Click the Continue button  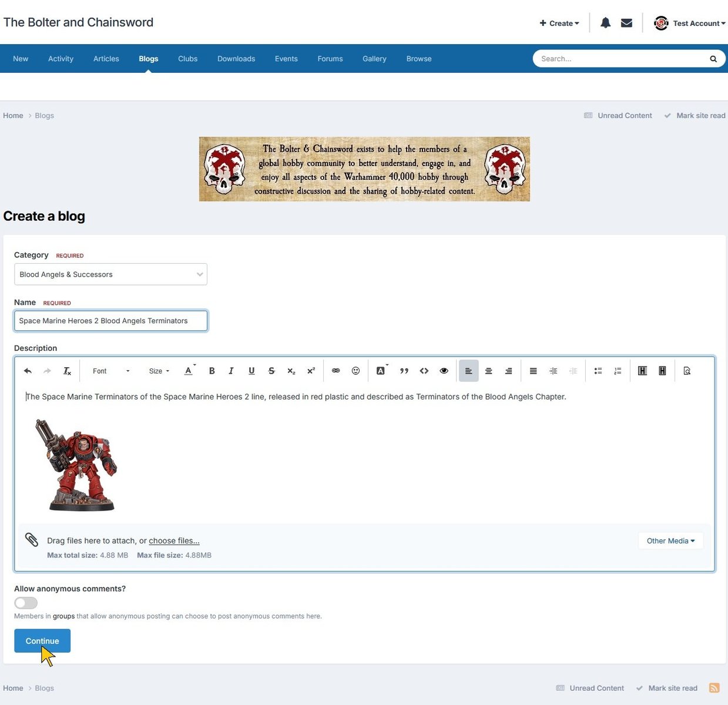pyautogui.click(x=42, y=641)
